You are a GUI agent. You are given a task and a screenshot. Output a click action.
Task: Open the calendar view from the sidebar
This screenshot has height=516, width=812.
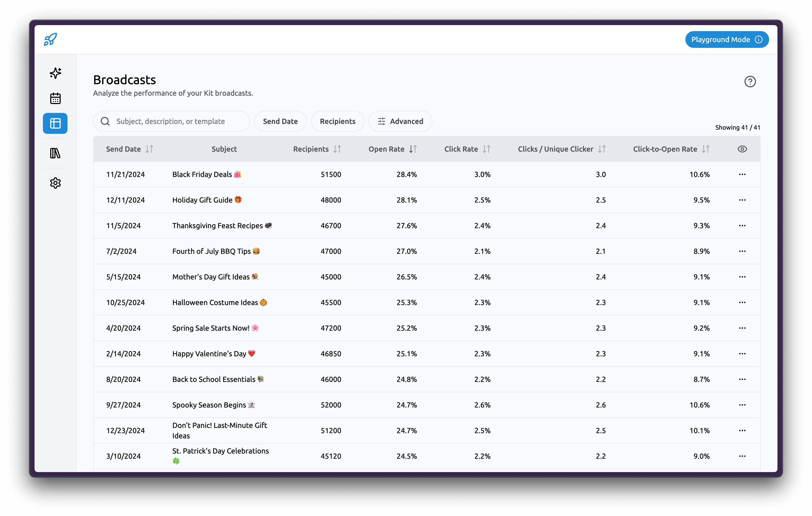click(55, 98)
